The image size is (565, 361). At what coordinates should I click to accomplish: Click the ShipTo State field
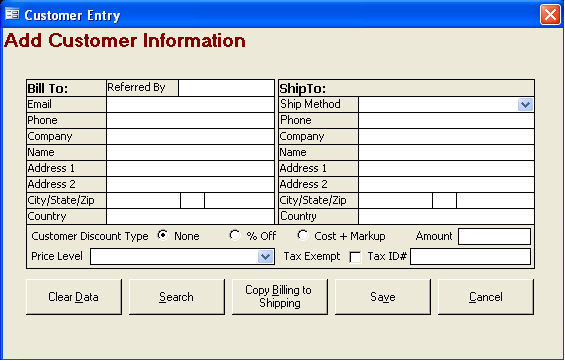(x=444, y=200)
